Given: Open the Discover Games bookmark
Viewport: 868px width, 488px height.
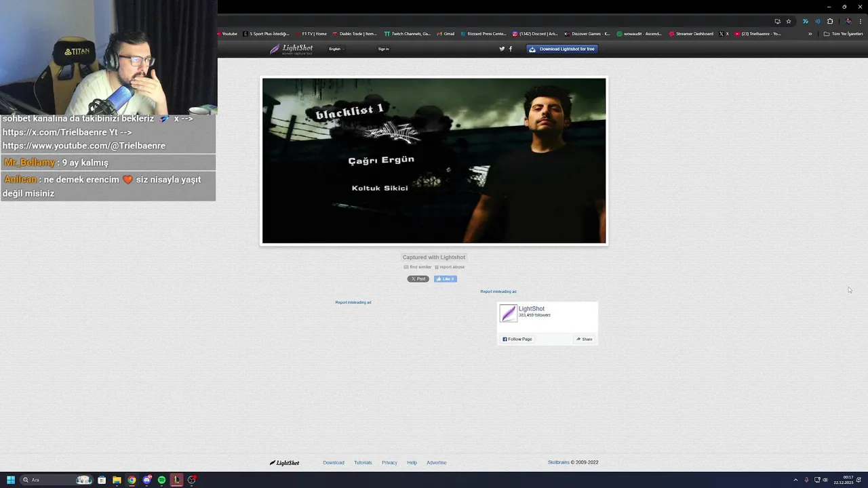Looking at the screenshot, I should click(587, 34).
